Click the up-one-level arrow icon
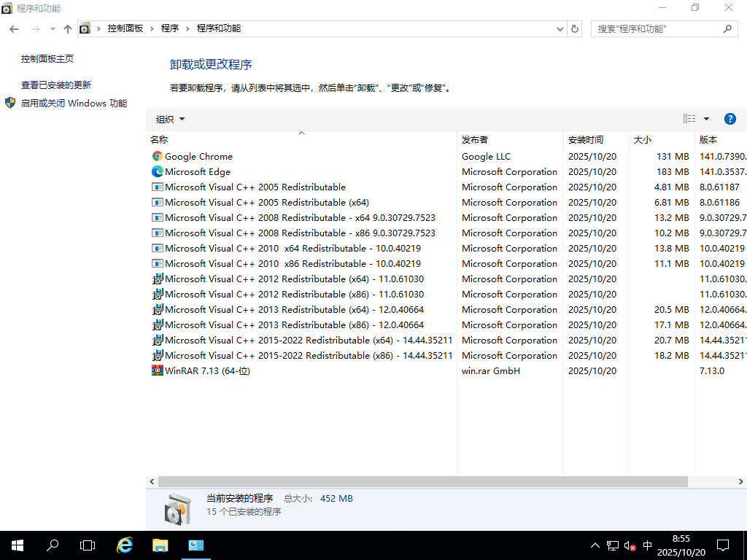Viewport: 747px width, 560px height. [x=68, y=28]
